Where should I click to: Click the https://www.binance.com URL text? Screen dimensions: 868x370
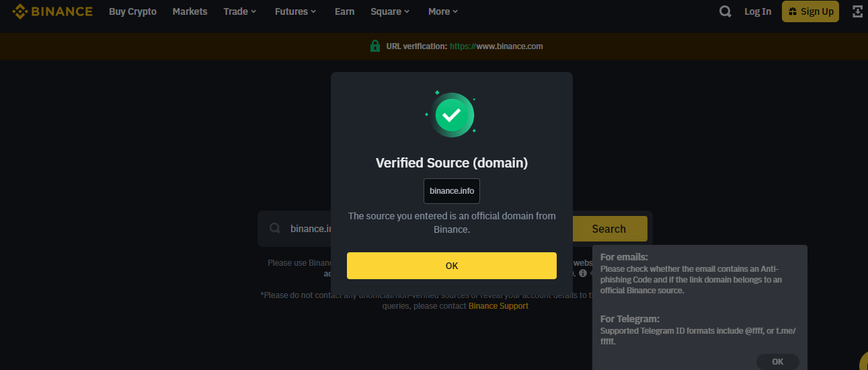click(496, 46)
